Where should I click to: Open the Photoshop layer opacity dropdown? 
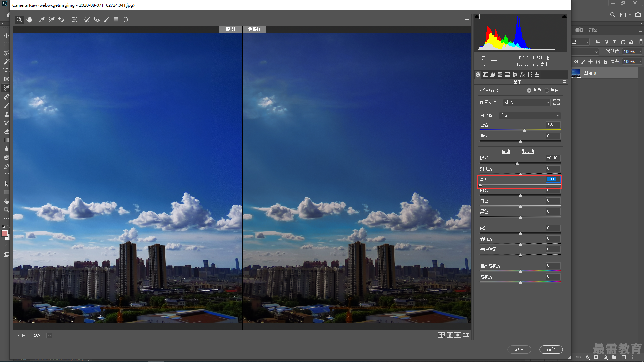point(640,51)
